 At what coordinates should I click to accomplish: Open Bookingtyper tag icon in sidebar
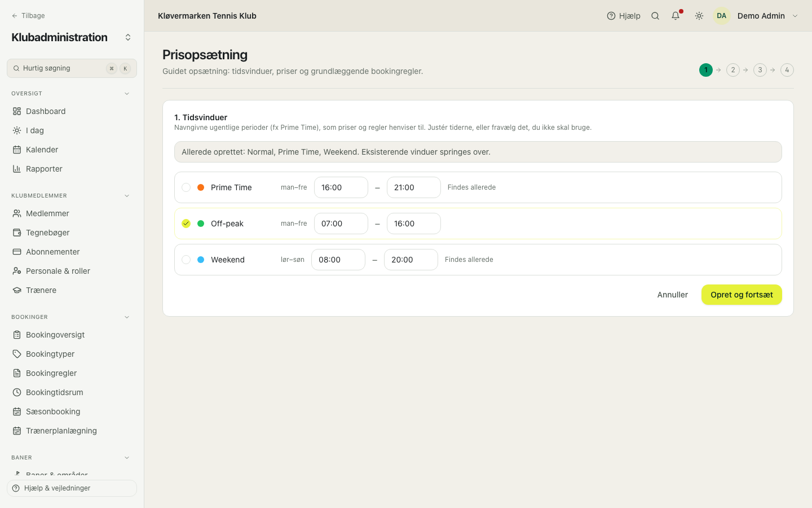click(17, 354)
